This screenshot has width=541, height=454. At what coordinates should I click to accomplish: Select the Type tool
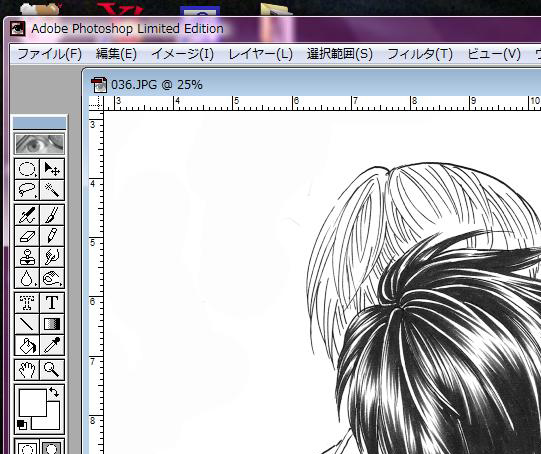tap(52, 303)
